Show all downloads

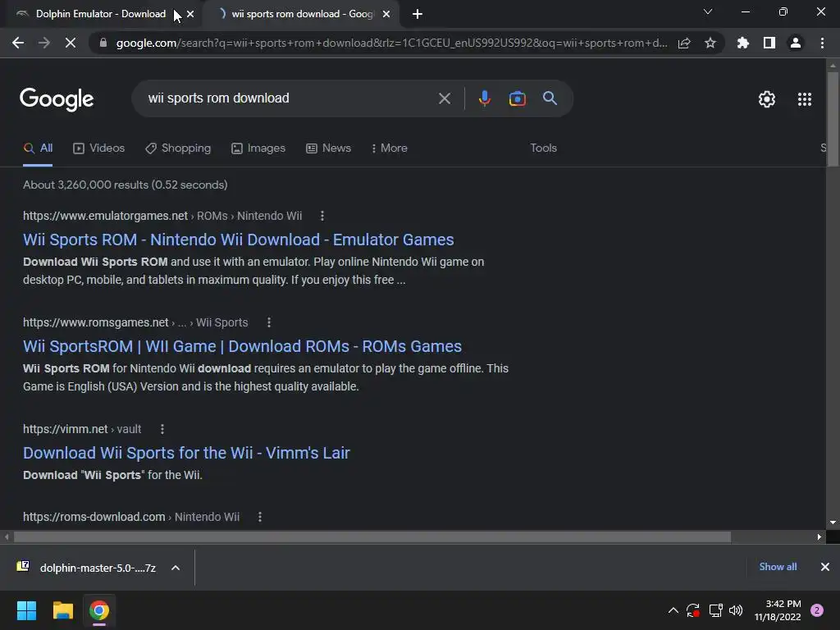tap(778, 567)
